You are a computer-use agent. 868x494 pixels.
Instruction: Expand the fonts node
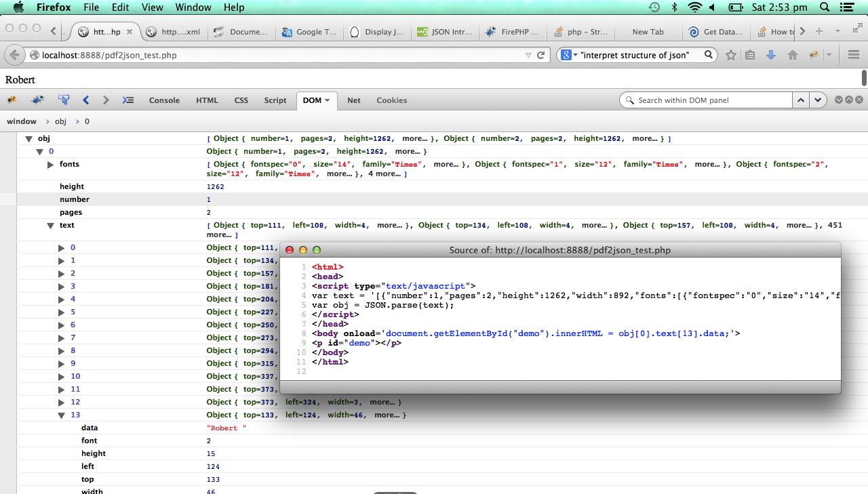(x=51, y=165)
